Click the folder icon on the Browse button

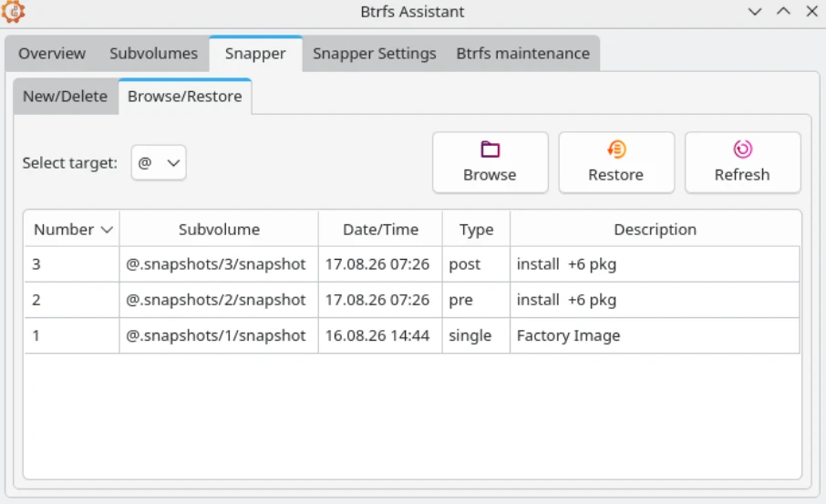pos(490,149)
